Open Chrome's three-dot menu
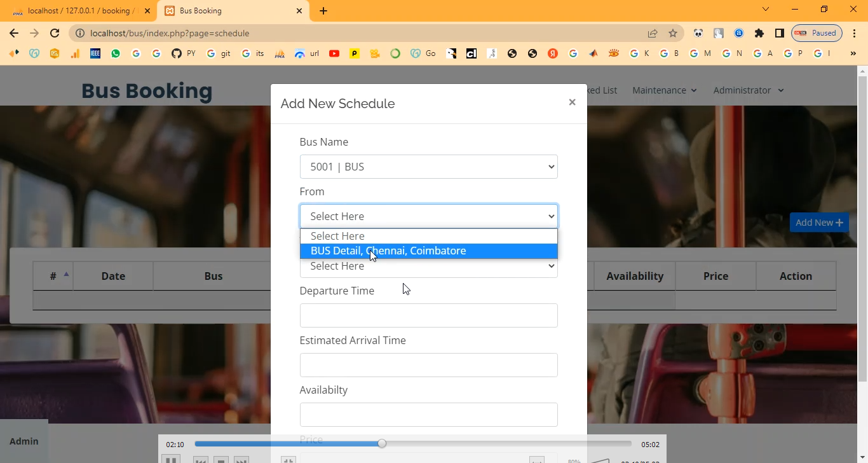The image size is (868, 463). pos(854,33)
